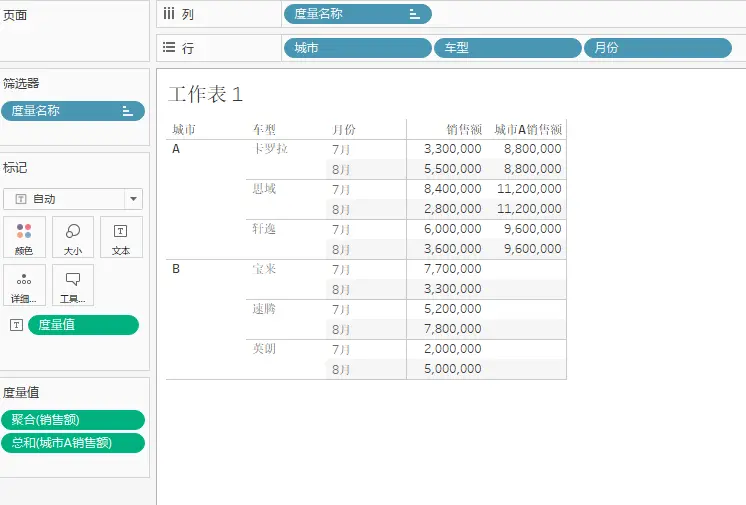Select the 聚合(销售额) measure value pill

tap(73, 420)
